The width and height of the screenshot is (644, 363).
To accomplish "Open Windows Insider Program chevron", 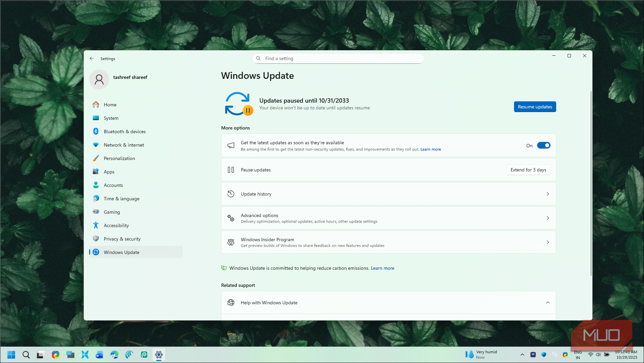I will (x=548, y=242).
